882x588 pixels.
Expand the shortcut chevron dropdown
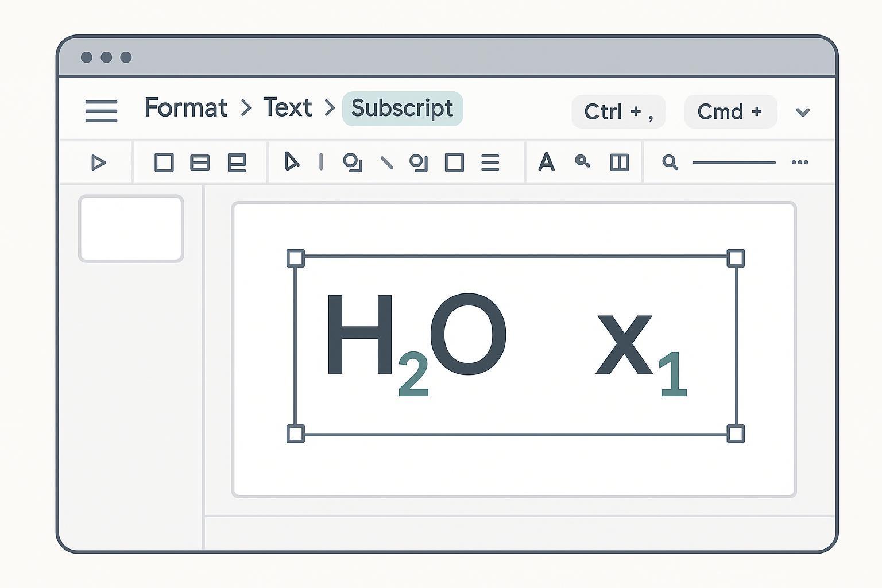pos(802,112)
